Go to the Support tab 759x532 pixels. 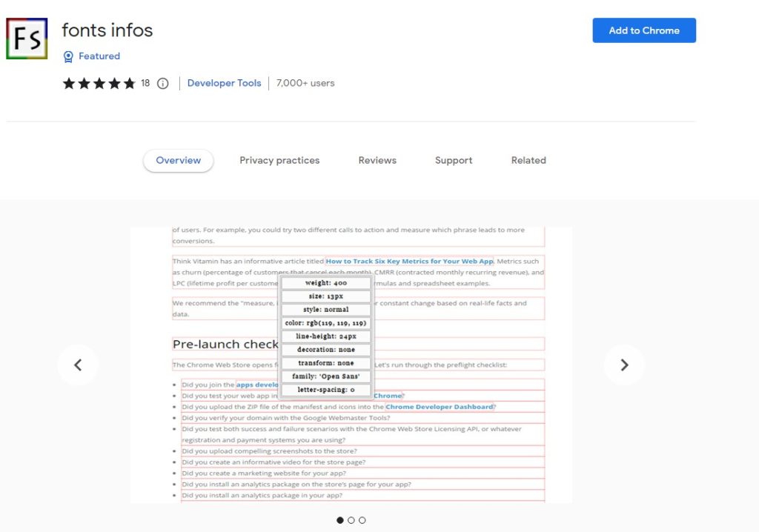(454, 160)
